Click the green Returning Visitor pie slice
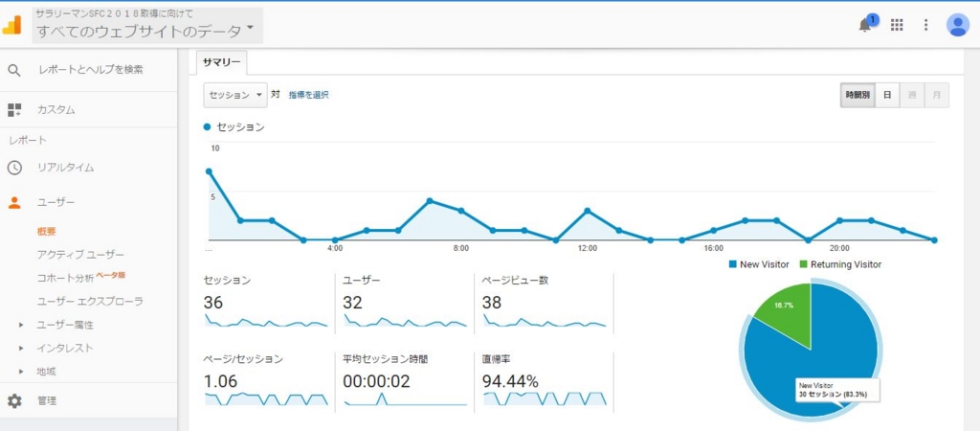Screen dimensions: 980x431 pos(787,311)
